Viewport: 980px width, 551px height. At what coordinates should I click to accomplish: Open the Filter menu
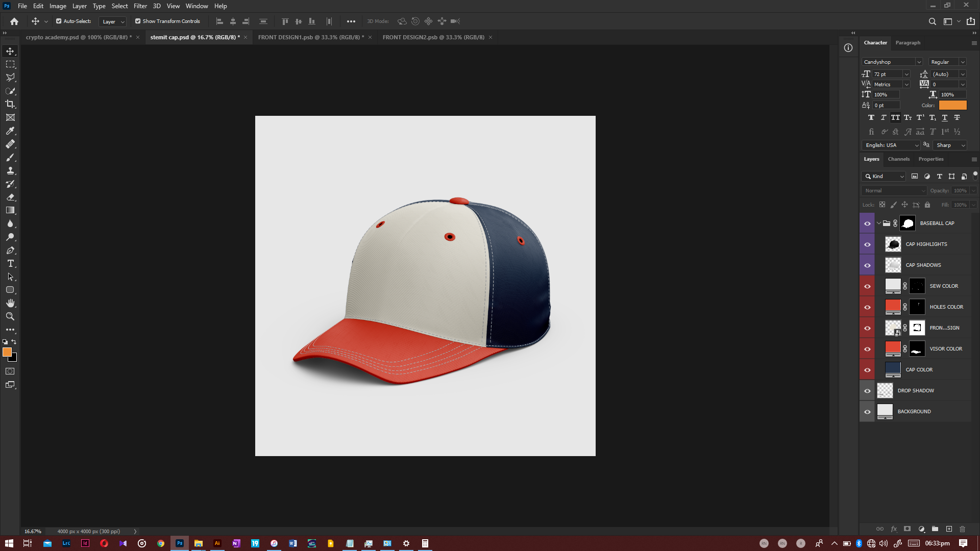[x=140, y=6]
